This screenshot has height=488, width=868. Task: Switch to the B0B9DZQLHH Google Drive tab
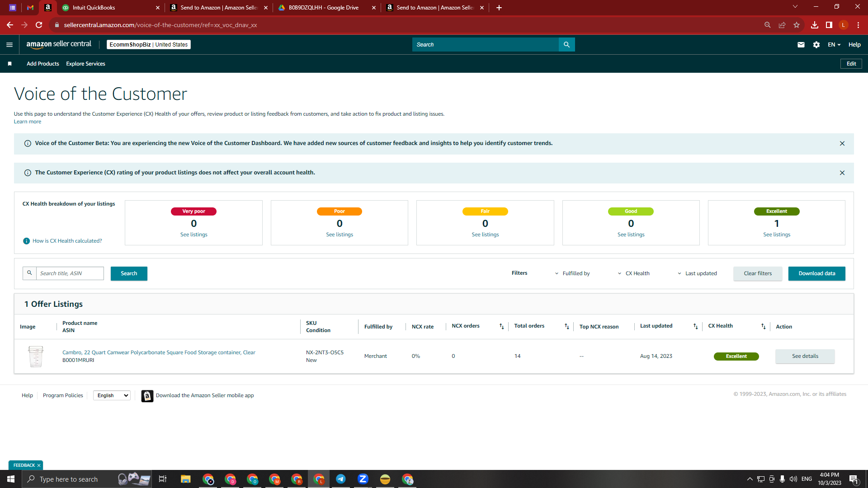coord(326,8)
